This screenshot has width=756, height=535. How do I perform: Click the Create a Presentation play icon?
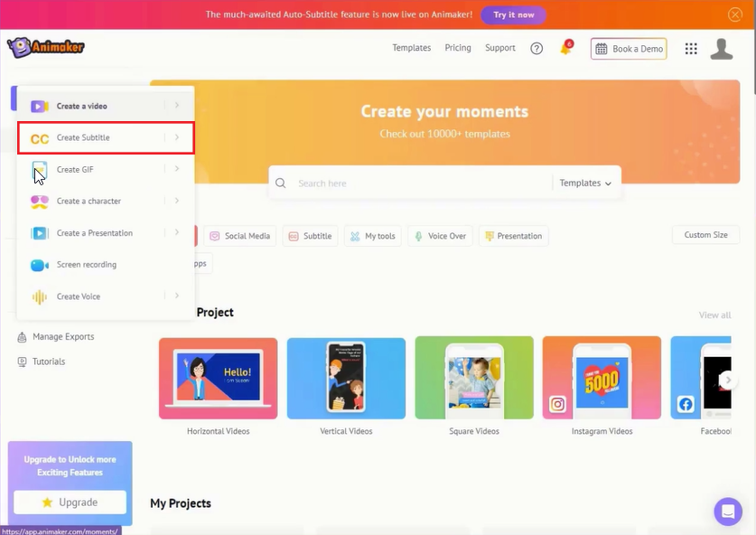click(40, 233)
